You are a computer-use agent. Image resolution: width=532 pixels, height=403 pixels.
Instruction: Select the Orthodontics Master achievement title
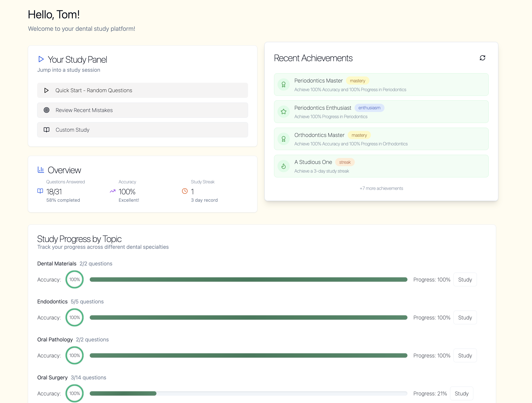[319, 135]
